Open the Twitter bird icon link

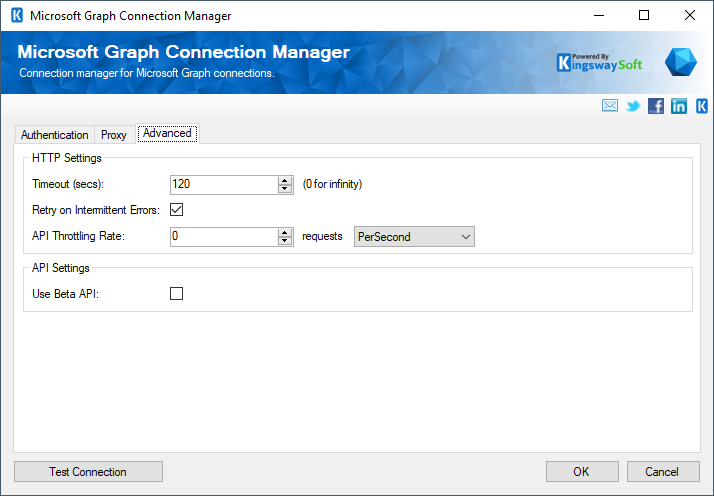(633, 106)
